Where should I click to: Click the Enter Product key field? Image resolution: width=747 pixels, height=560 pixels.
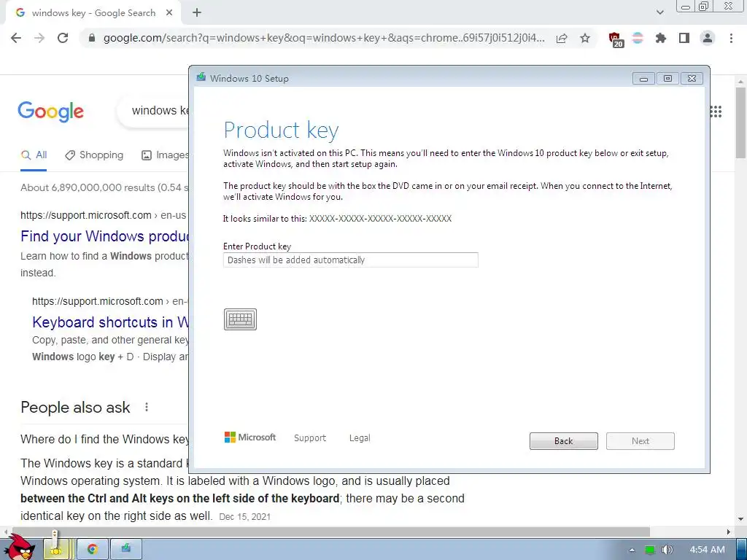click(x=351, y=260)
